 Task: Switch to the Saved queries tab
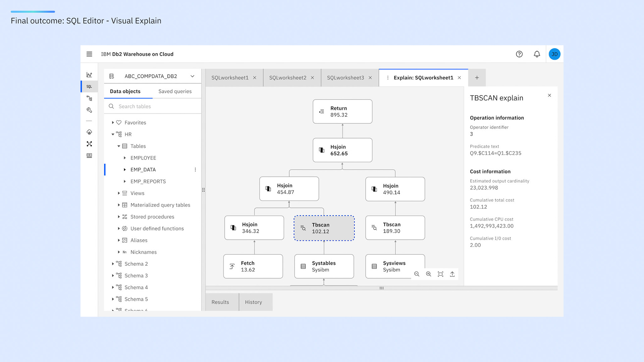tap(175, 91)
